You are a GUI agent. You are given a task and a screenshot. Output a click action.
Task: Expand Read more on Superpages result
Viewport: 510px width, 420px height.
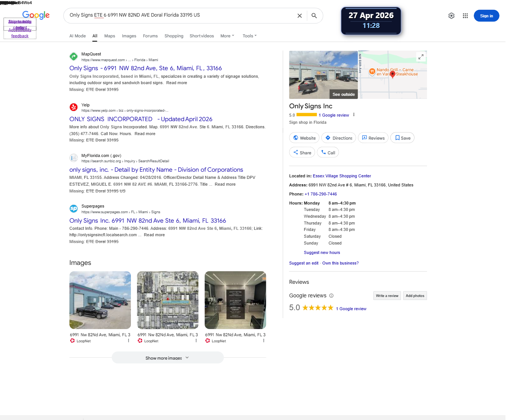tap(154, 235)
